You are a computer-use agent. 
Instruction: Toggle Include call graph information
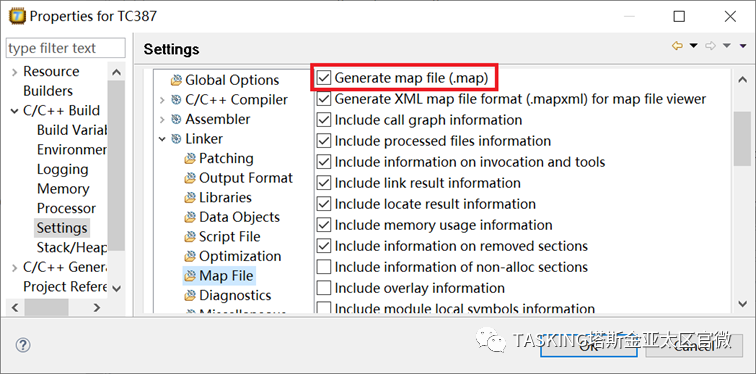pos(324,120)
